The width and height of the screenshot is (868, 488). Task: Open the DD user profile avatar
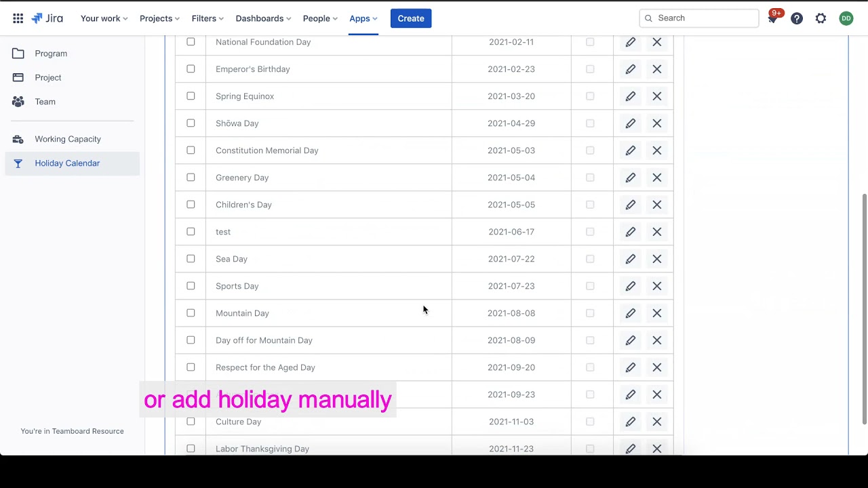point(846,18)
